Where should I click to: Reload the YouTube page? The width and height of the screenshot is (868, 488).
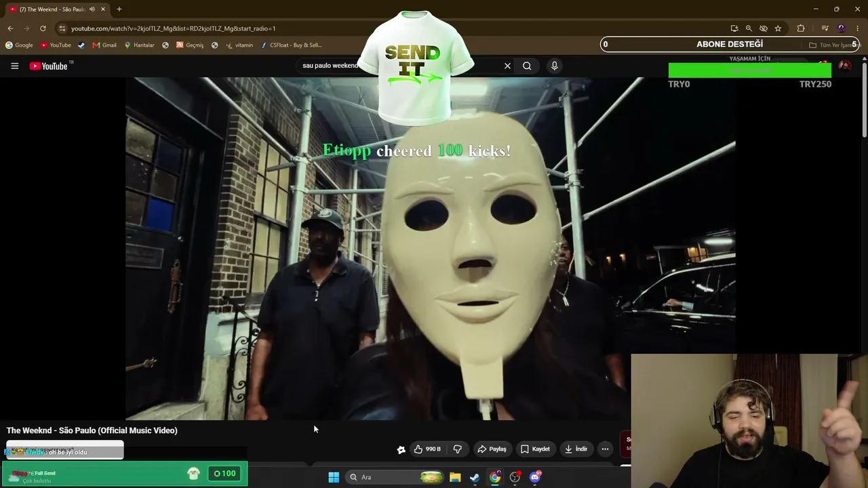(x=43, y=28)
